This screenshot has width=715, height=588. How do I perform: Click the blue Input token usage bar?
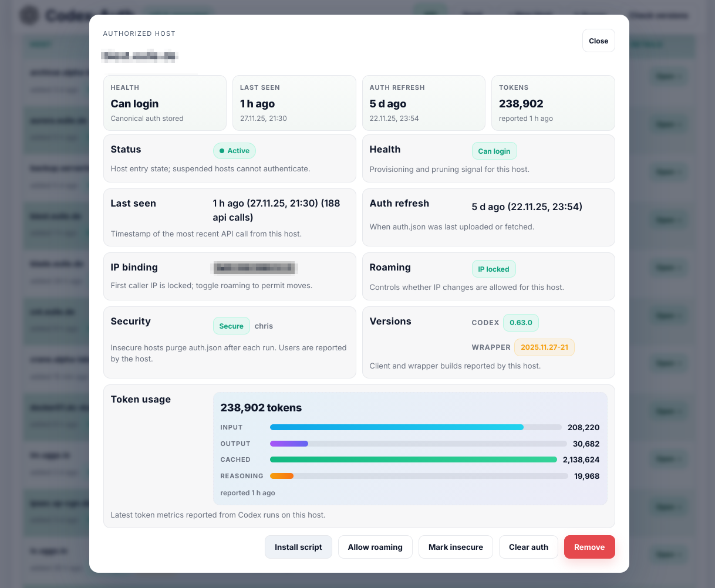pos(396,428)
